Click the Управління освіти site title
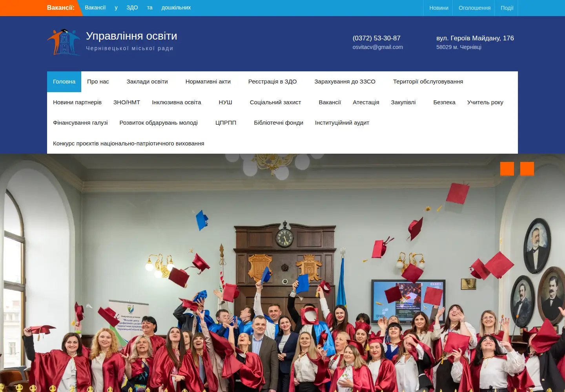The image size is (565, 392). [131, 36]
